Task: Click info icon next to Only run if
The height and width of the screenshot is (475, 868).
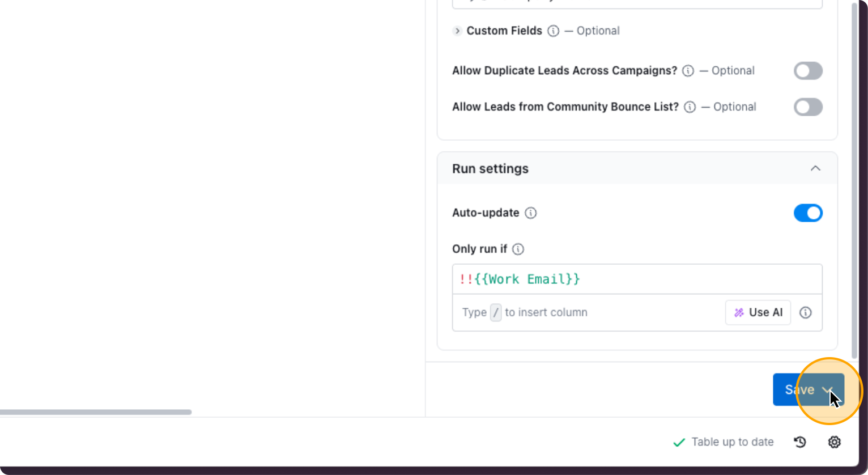Action: click(x=518, y=249)
